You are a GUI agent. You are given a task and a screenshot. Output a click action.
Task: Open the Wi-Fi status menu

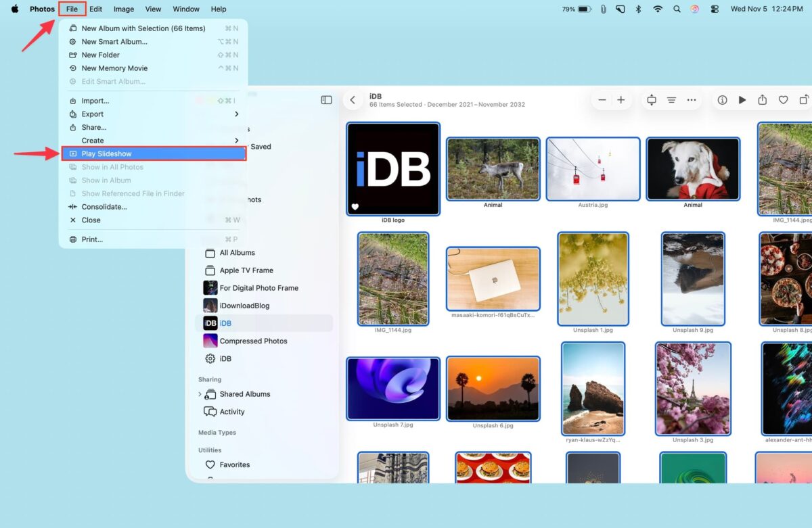(658, 9)
